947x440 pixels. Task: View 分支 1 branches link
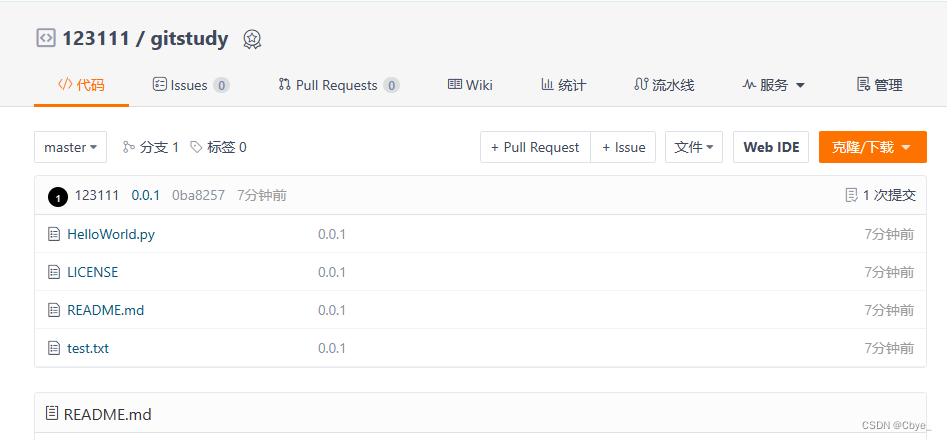151,147
